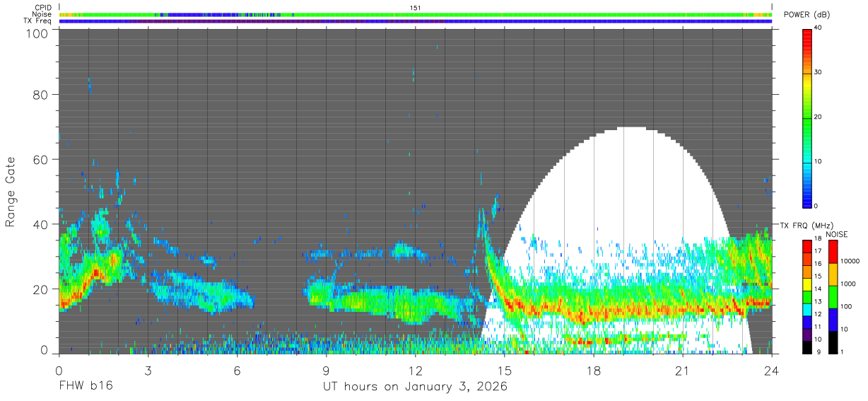Click the Range Gate y-axis label

click(11, 192)
